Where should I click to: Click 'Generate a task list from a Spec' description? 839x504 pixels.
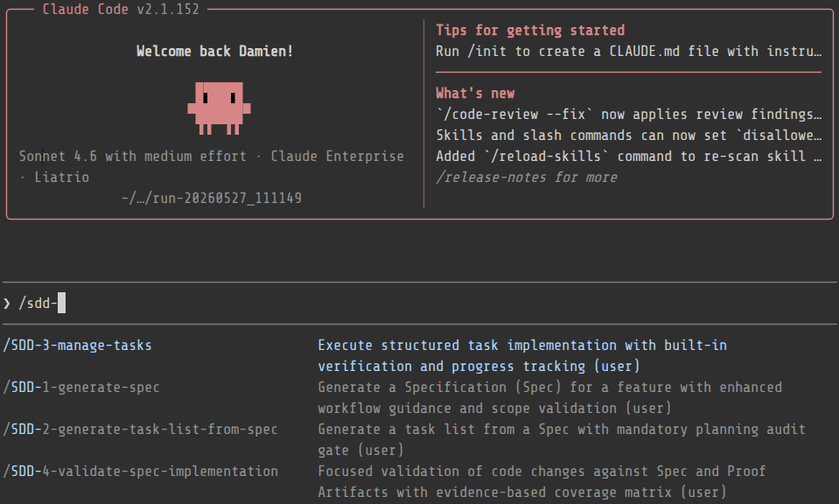(562, 440)
